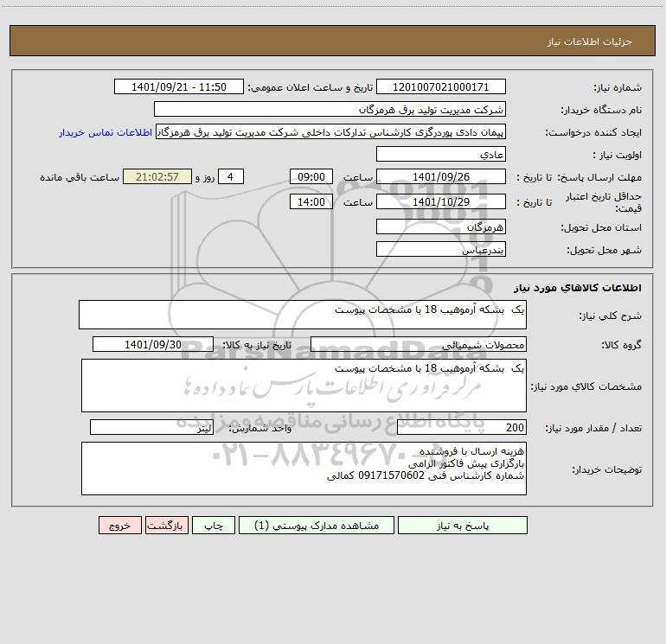Click label 'شرح کلی نیاز:'

[611, 316]
